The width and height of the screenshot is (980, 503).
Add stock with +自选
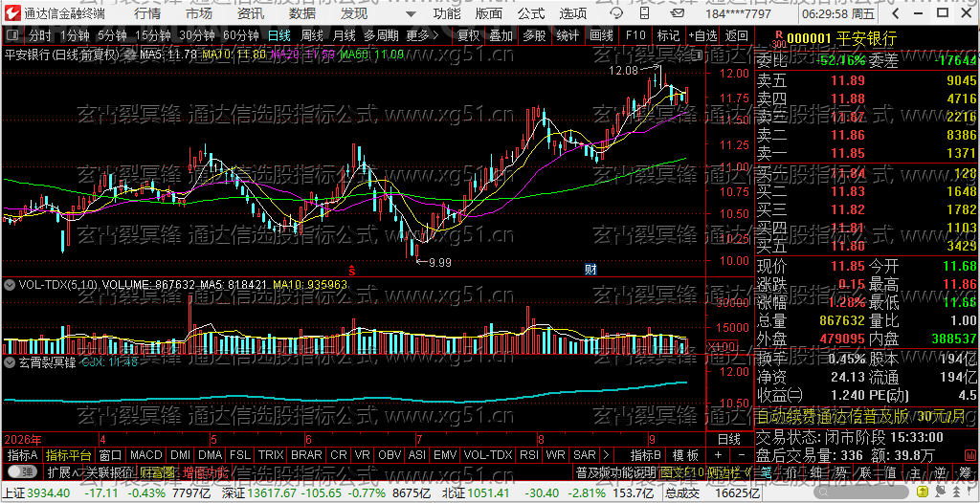[703, 36]
